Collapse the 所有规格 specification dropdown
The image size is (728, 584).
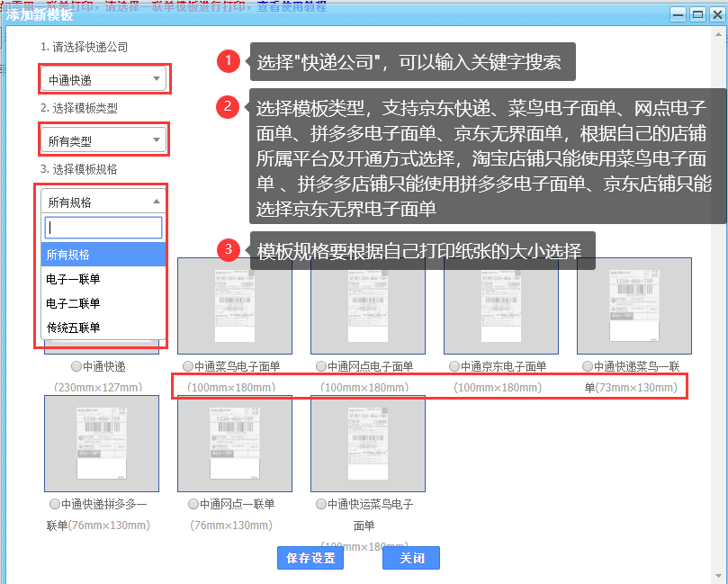[x=103, y=202]
